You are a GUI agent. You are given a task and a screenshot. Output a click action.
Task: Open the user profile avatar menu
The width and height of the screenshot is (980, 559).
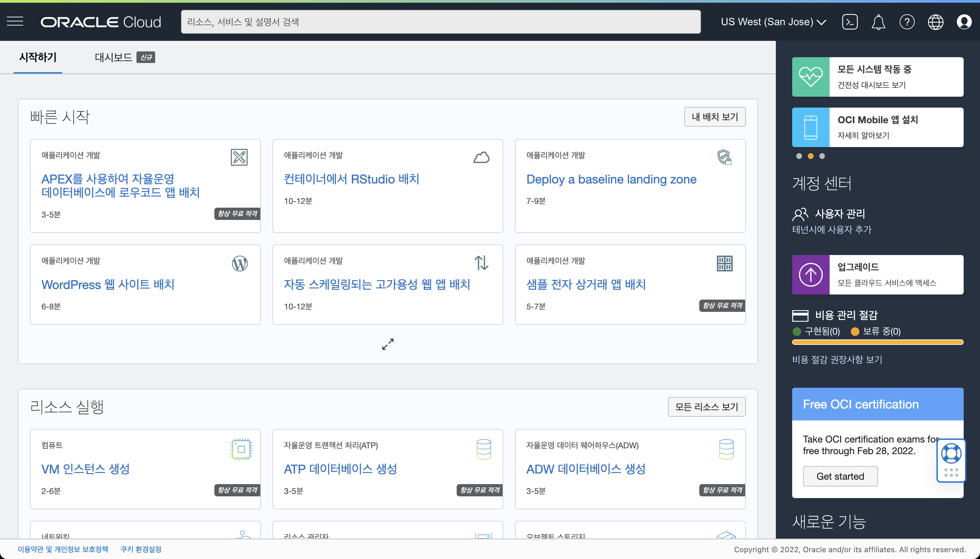click(964, 22)
